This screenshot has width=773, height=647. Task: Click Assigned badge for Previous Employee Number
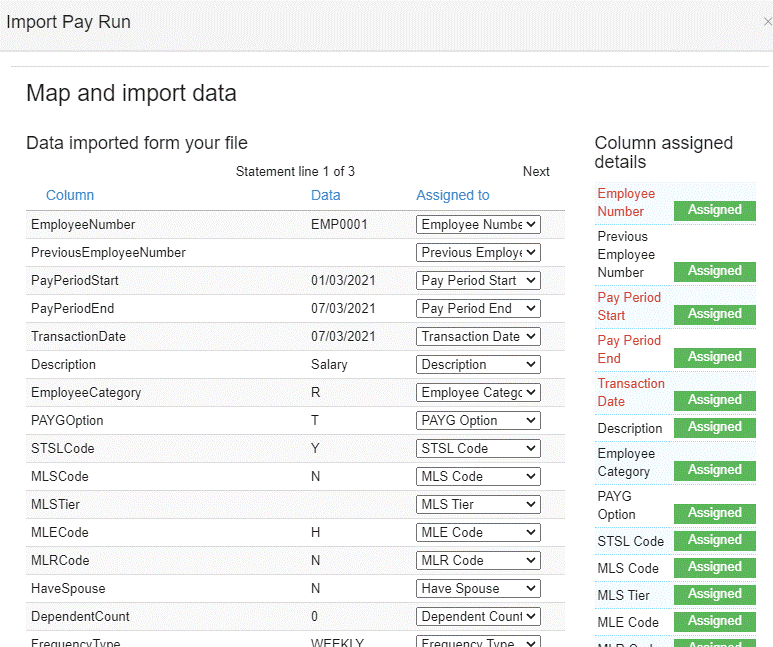tap(714, 271)
